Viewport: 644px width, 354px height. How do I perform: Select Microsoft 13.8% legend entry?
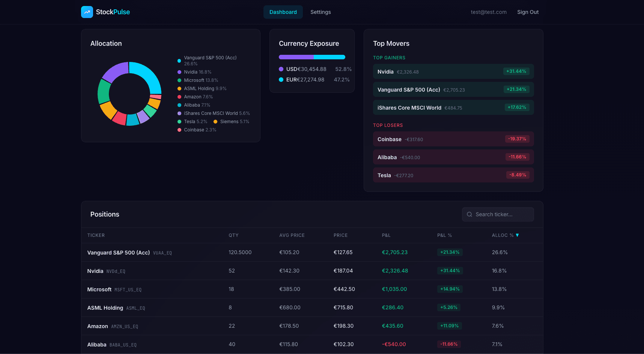pyautogui.click(x=198, y=80)
